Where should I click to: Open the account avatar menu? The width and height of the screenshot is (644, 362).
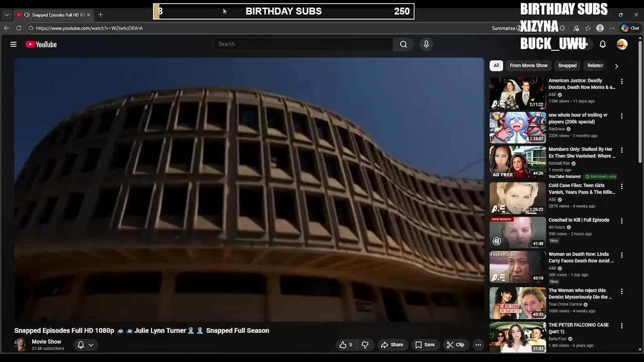tap(622, 44)
